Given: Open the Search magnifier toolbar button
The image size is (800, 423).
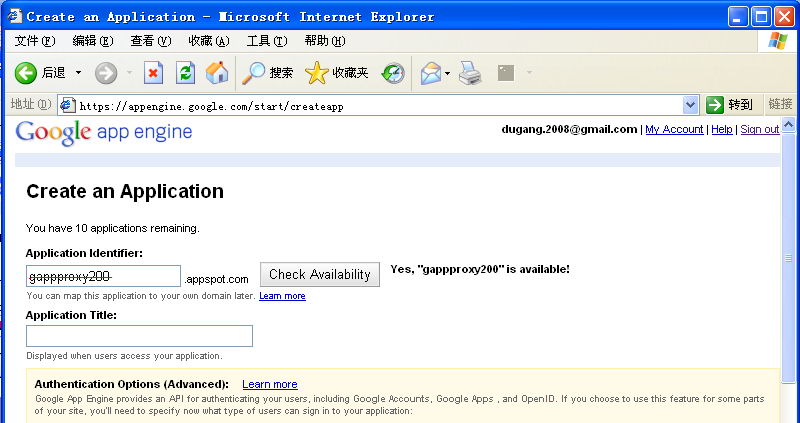Looking at the screenshot, I should tap(268, 73).
